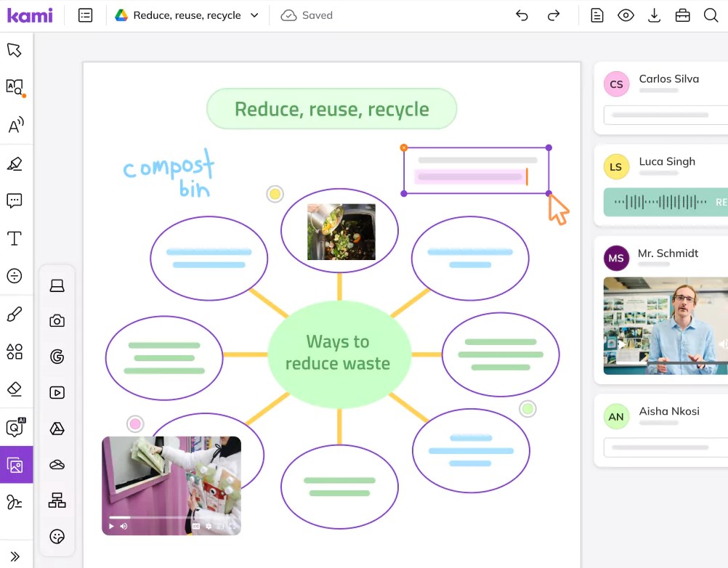Open the Shapes tool
728x568 pixels.
(x=15, y=352)
